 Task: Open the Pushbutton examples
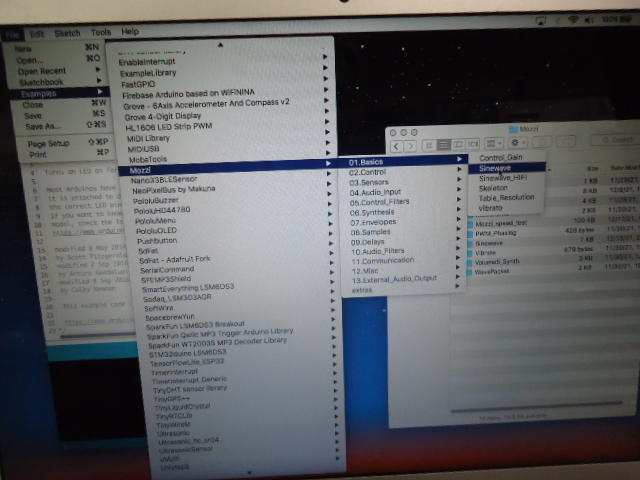coord(233,240)
